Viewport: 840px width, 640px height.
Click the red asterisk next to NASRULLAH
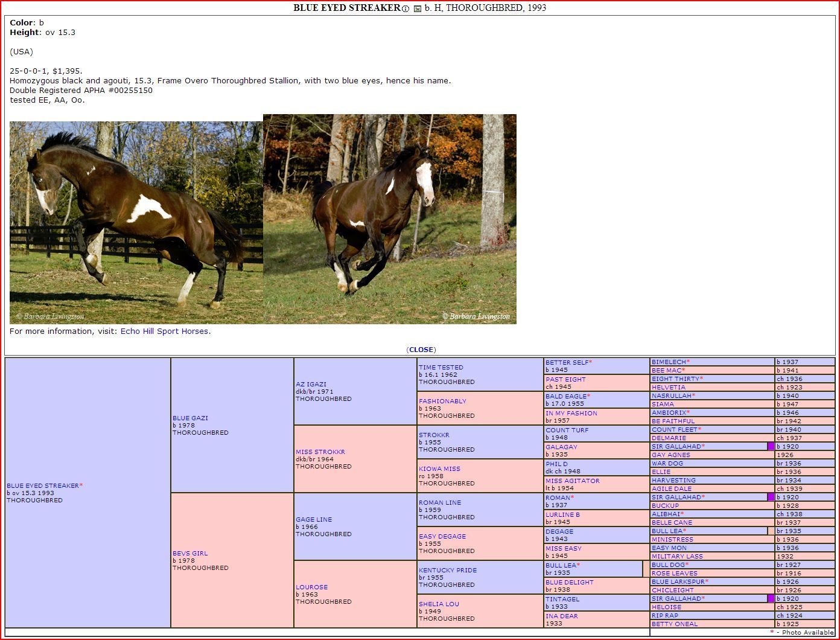(x=693, y=395)
